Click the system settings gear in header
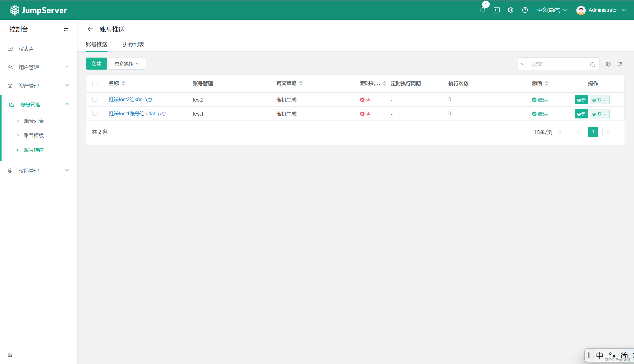Screen dimensions: 634x364 point(510,10)
